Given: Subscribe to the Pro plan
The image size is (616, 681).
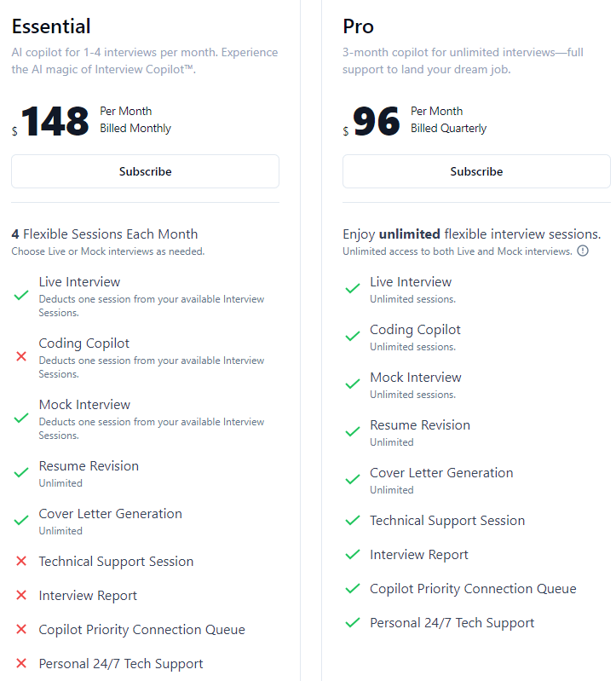Looking at the screenshot, I should click(x=476, y=171).
